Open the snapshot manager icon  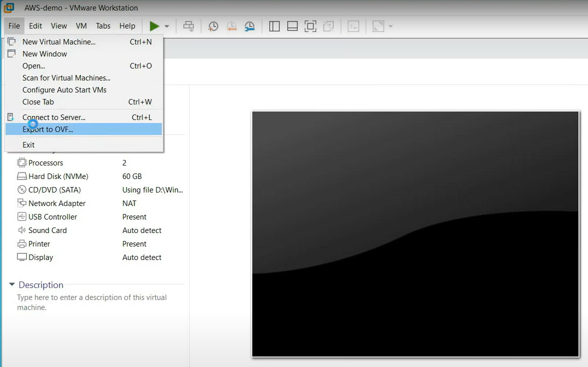[249, 26]
